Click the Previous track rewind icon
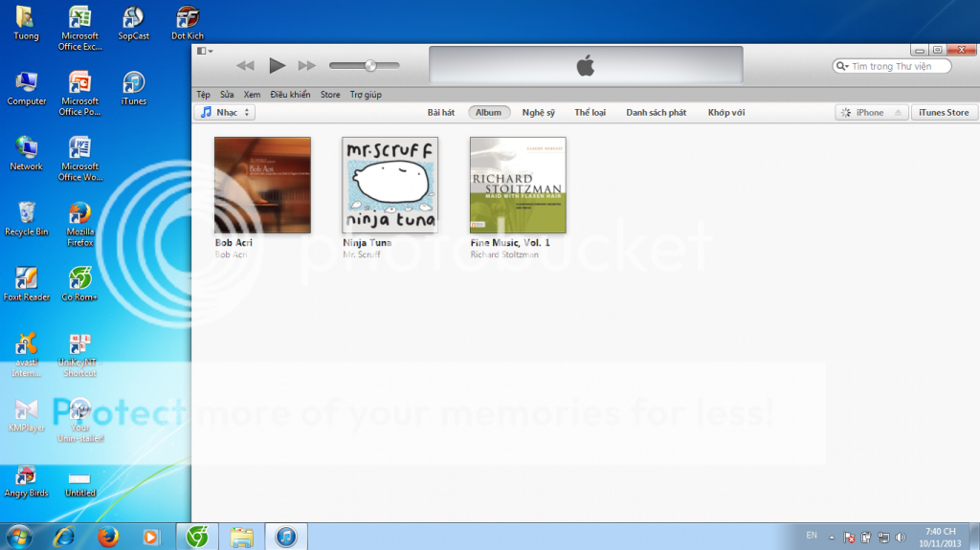The height and width of the screenshot is (550, 980). pos(246,65)
